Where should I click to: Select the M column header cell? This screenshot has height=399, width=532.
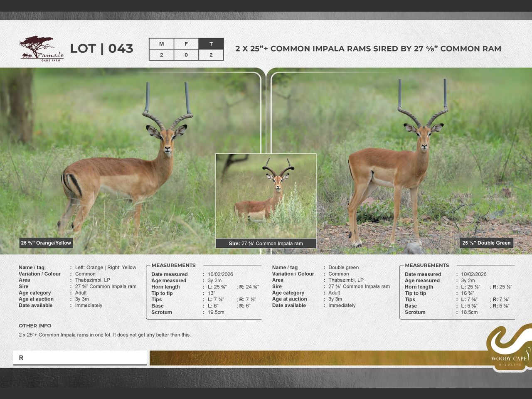[161, 44]
